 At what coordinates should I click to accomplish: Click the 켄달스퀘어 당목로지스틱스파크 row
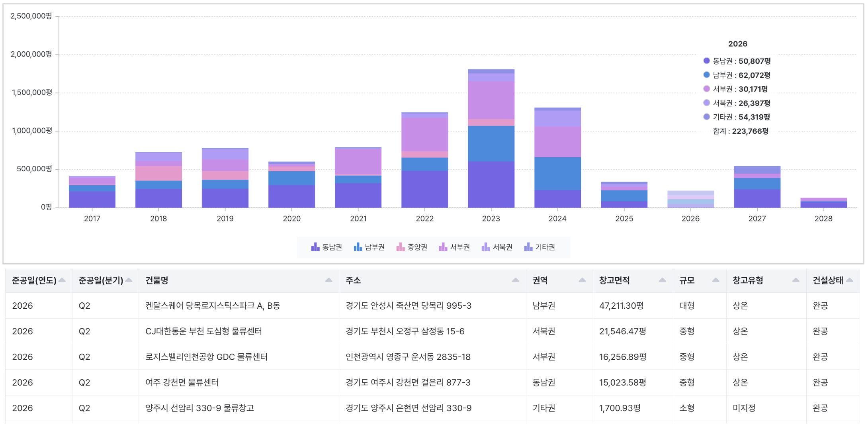coord(432,306)
